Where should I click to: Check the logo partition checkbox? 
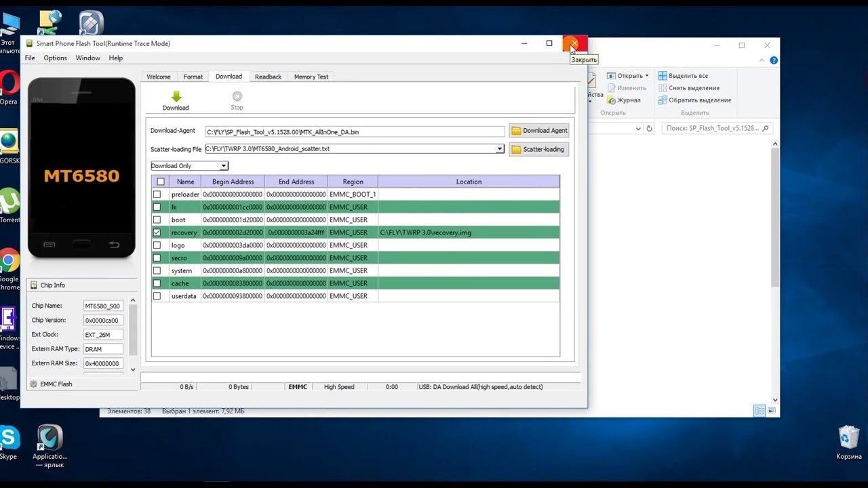157,245
